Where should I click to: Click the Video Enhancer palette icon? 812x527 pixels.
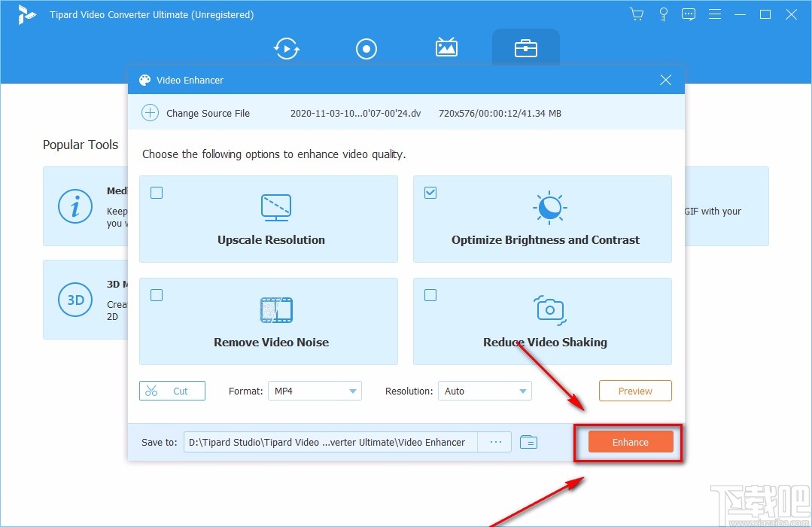(x=144, y=80)
